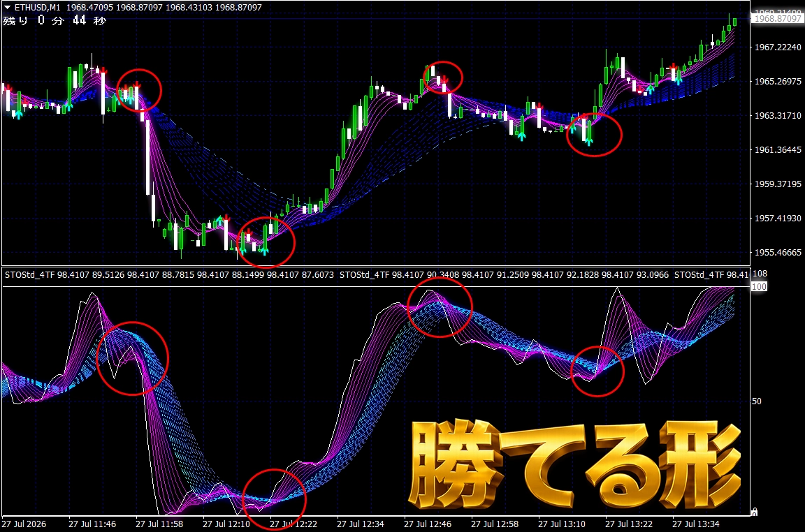Click time axis label 27 Jul 11:46
Screen dimensions: 805x532
tap(92, 524)
